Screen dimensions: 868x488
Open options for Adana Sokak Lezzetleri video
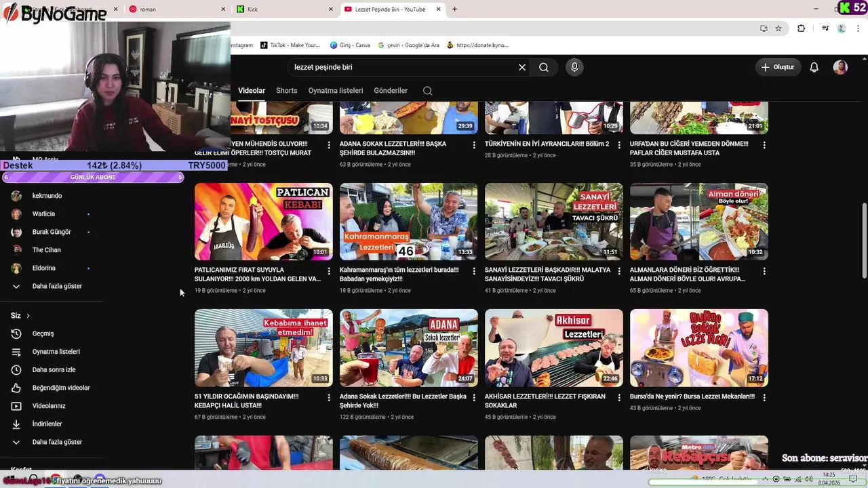click(x=474, y=397)
